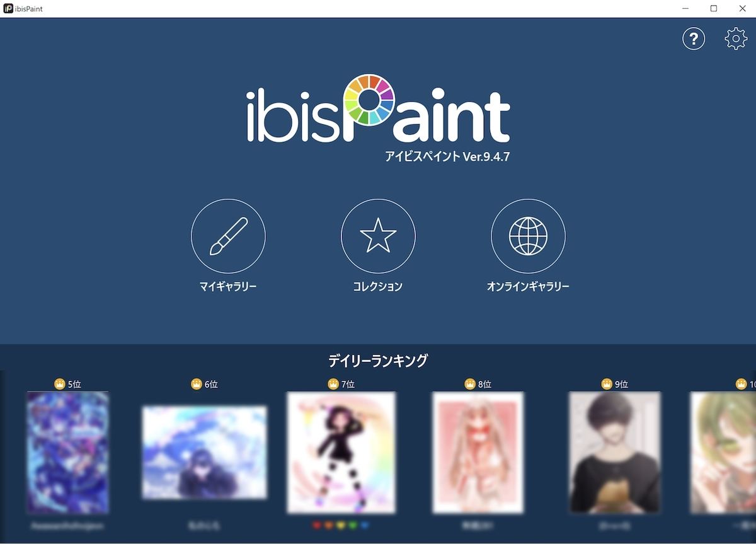
Task: Open settings via the gear icon
Action: [x=736, y=39]
